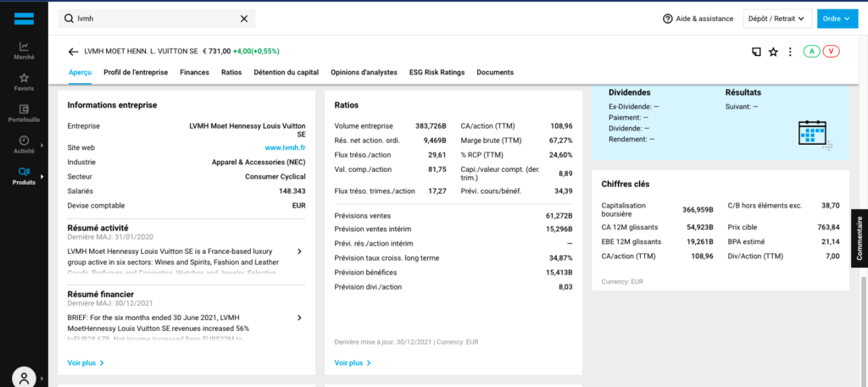
Task: Open the Produits search-list in sidebar
Action: point(24,176)
